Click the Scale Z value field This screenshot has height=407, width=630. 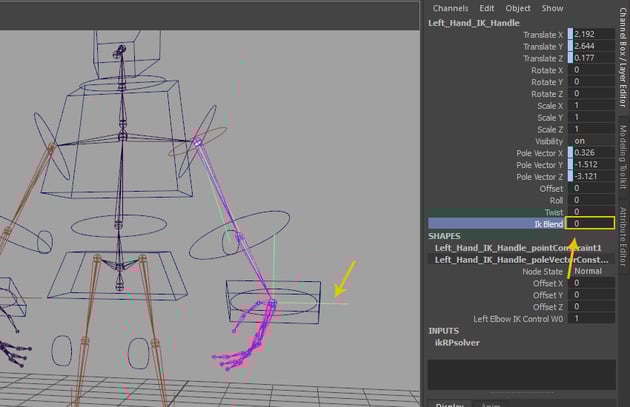(x=591, y=129)
